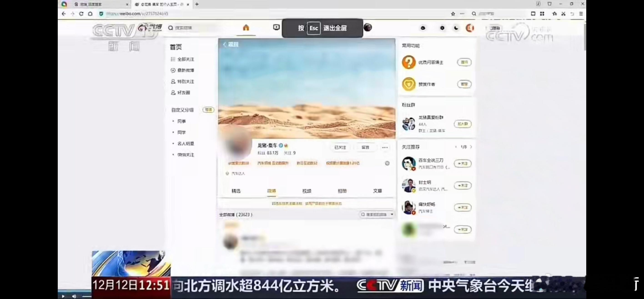
Task: Click the 加入群 button in the 粉丝群 panel
Action: [x=463, y=124]
